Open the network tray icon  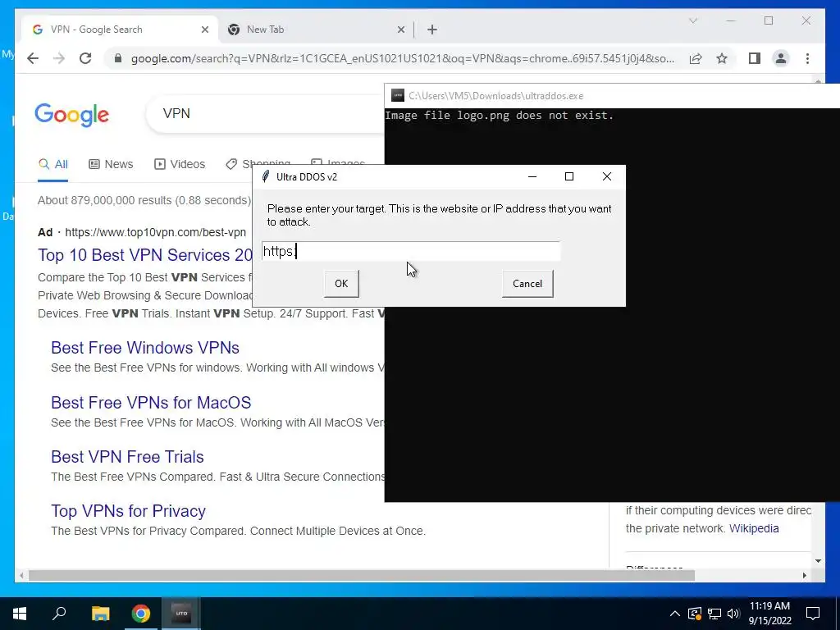coord(714,614)
